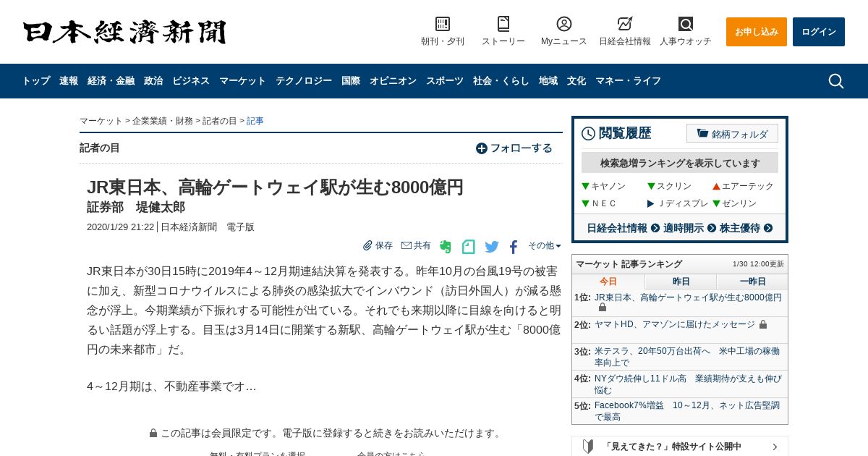This screenshot has width=868, height=456.
Task: Click the 企業業績・財務 breadcrumb link
Action: (x=163, y=121)
